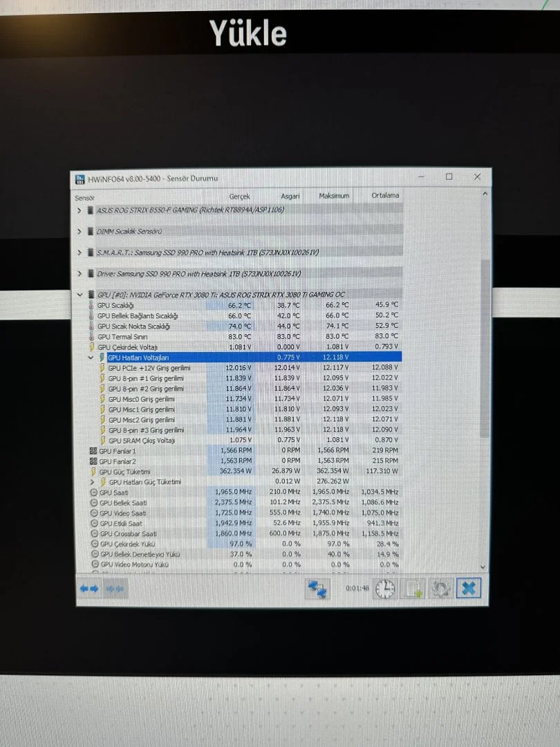Click the log file save icon

pyautogui.click(x=413, y=589)
